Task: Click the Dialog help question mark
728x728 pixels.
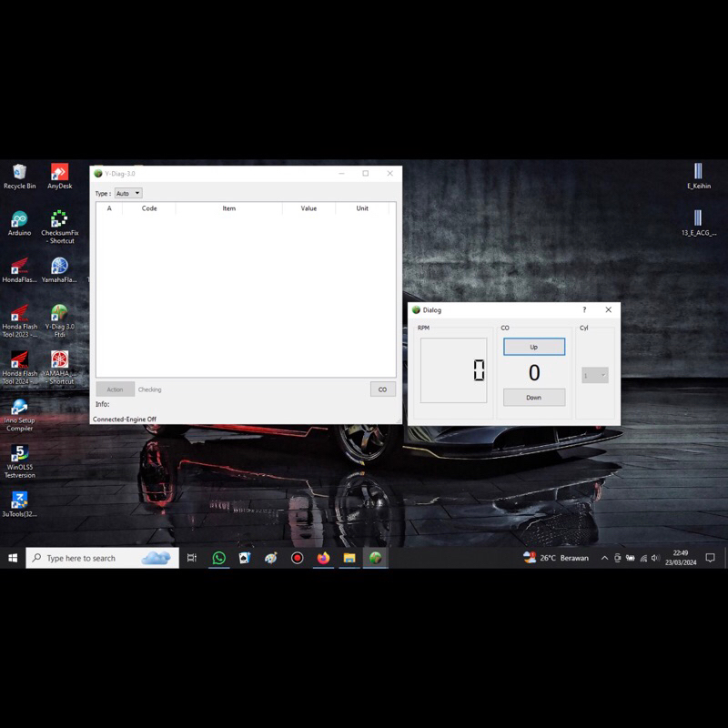Action: click(x=584, y=309)
